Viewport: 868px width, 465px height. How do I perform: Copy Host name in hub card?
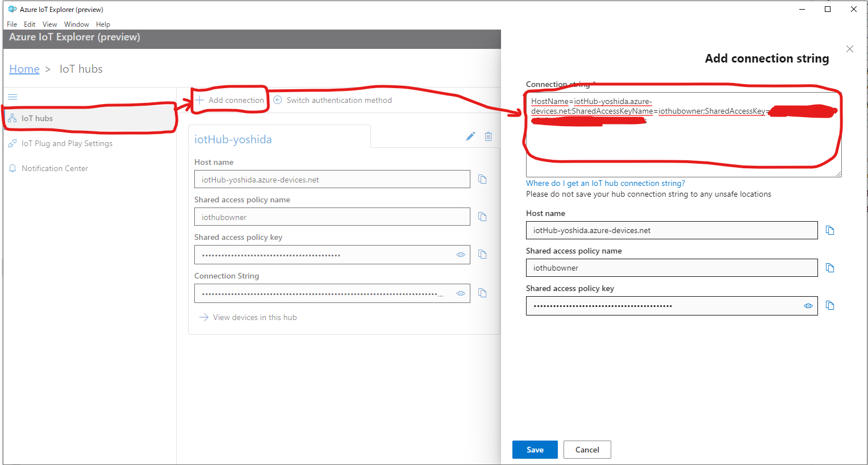click(482, 179)
